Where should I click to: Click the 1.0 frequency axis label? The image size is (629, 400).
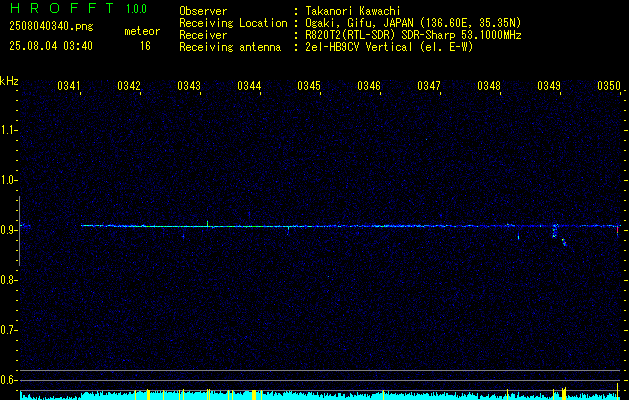click(8, 180)
